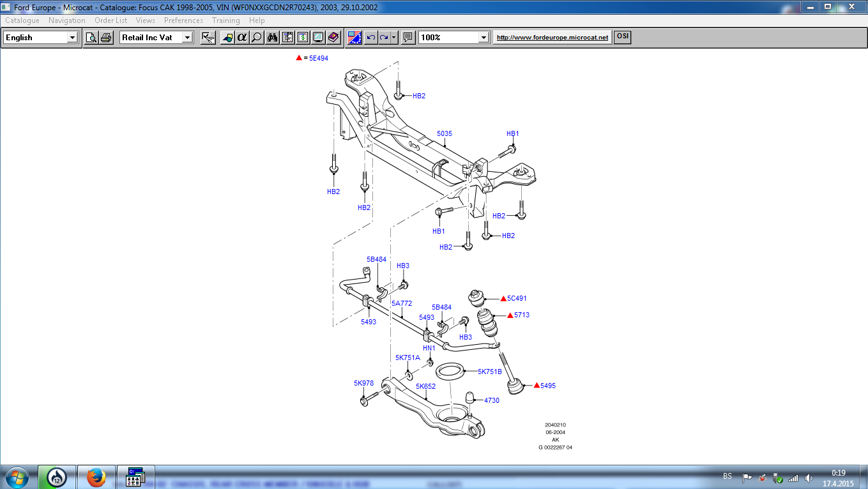The height and width of the screenshot is (489, 868).
Task: Click the parts list icon after the binoculars
Action: [x=287, y=38]
